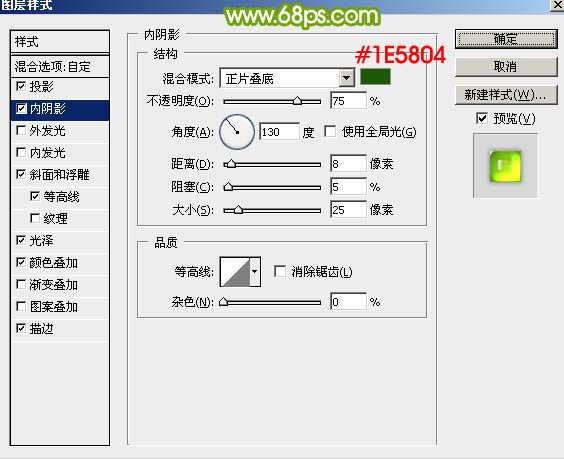This screenshot has height=459, width=564.
Task: Click the 阻塞 choke slider handle
Action: [228, 187]
